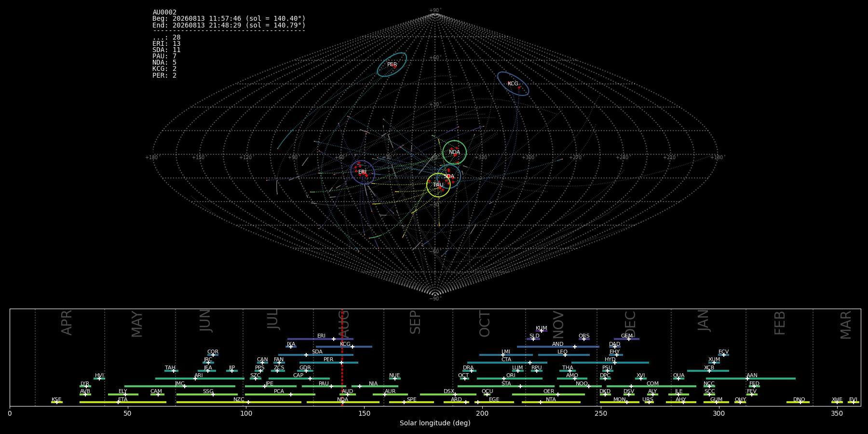Click the LYR shower label in timeline

pos(85,384)
